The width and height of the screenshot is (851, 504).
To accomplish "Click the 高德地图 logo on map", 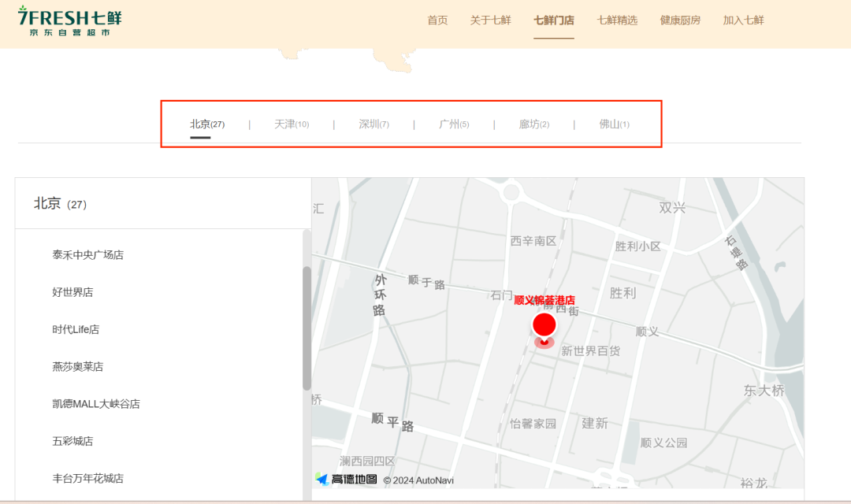I will pyautogui.click(x=347, y=479).
